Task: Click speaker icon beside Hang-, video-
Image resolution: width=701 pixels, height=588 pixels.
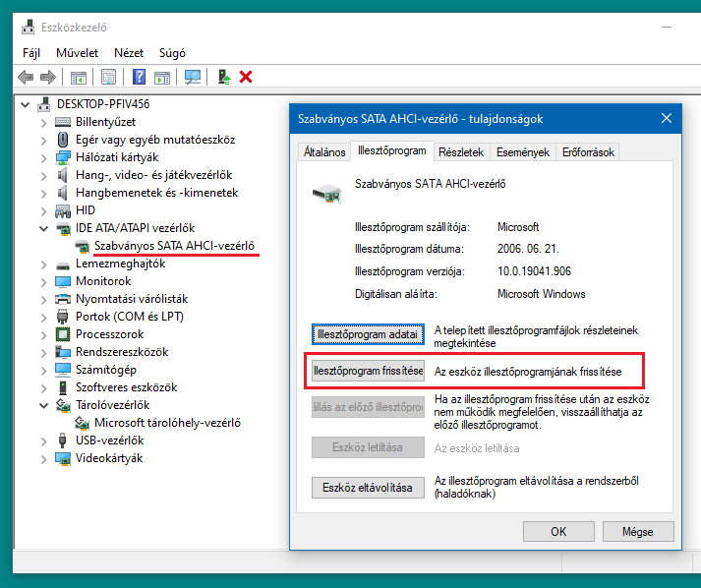Action: pos(63,175)
